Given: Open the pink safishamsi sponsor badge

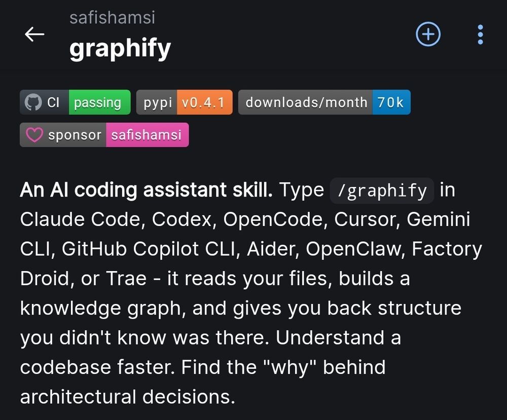Looking at the screenshot, I should (x=147, y=135).
